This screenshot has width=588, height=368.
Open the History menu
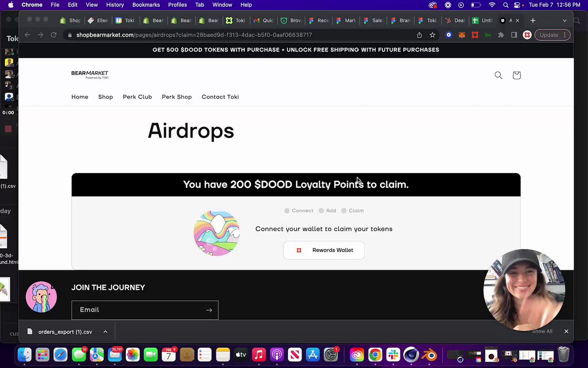[115, 5]
